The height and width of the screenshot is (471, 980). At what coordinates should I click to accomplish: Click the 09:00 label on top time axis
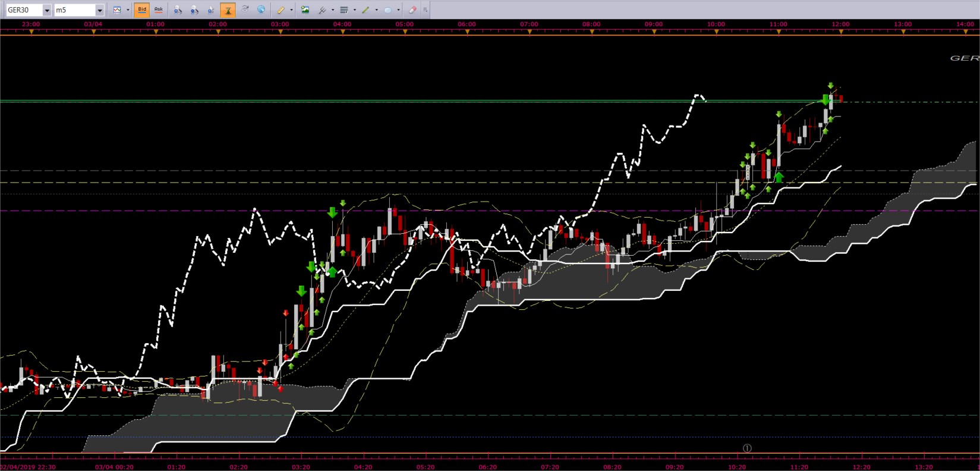654,24
